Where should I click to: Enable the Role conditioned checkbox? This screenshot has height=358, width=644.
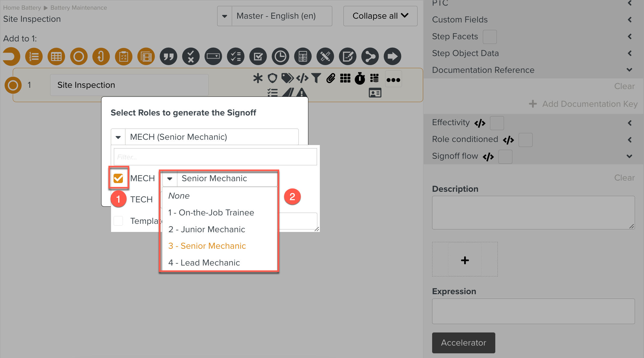tap(525, 140)
